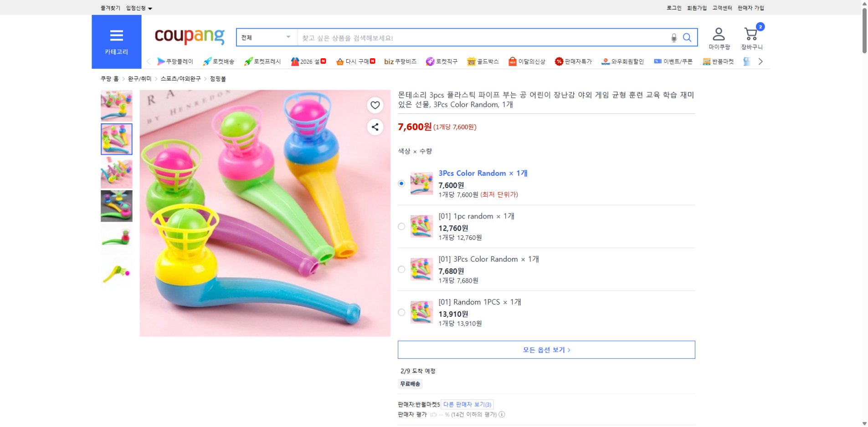Open the 골드박스 menu item
The image size is (868, 427).
pos(483,61)
